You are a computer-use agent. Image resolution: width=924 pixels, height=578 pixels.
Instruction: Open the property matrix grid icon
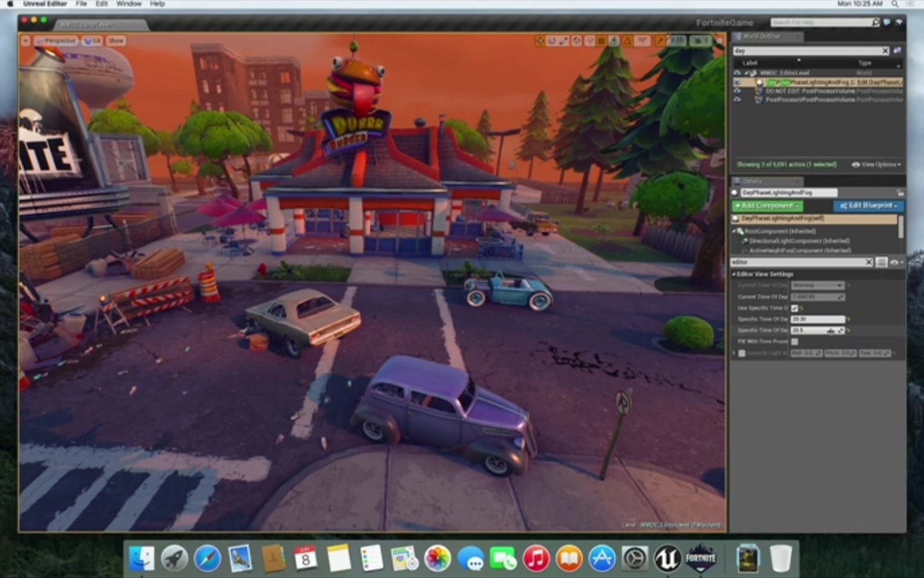(x=882, y=262)
